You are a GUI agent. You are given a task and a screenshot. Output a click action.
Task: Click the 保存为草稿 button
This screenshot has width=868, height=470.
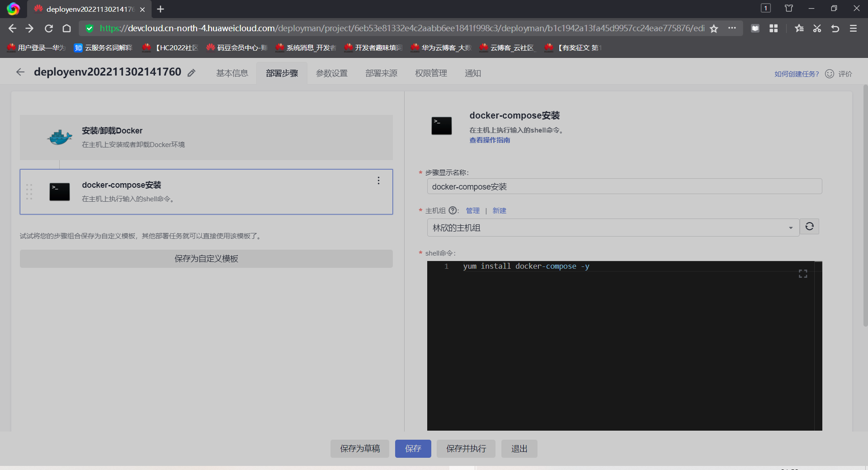pyautogui.click(x=360, y=449)
